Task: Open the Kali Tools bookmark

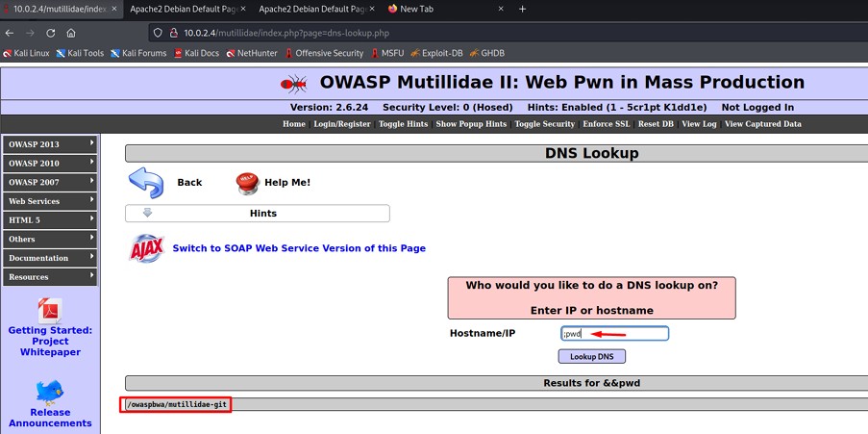Action: (x=81, y=53)
